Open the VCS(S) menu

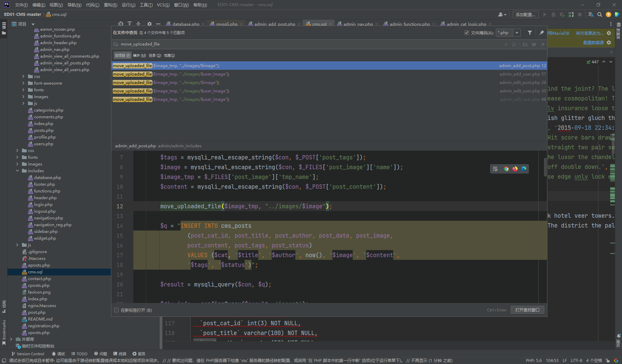pyautogui.click(x=163, y=5)
